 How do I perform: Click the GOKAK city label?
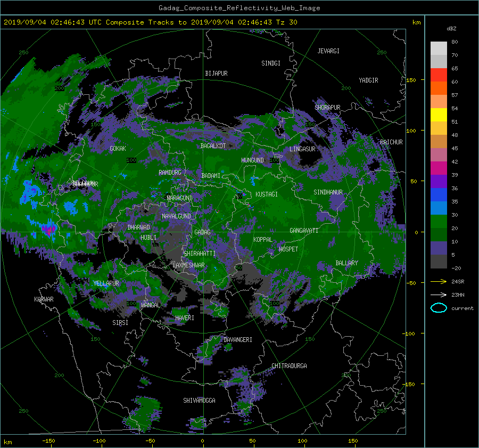[118, 148]
